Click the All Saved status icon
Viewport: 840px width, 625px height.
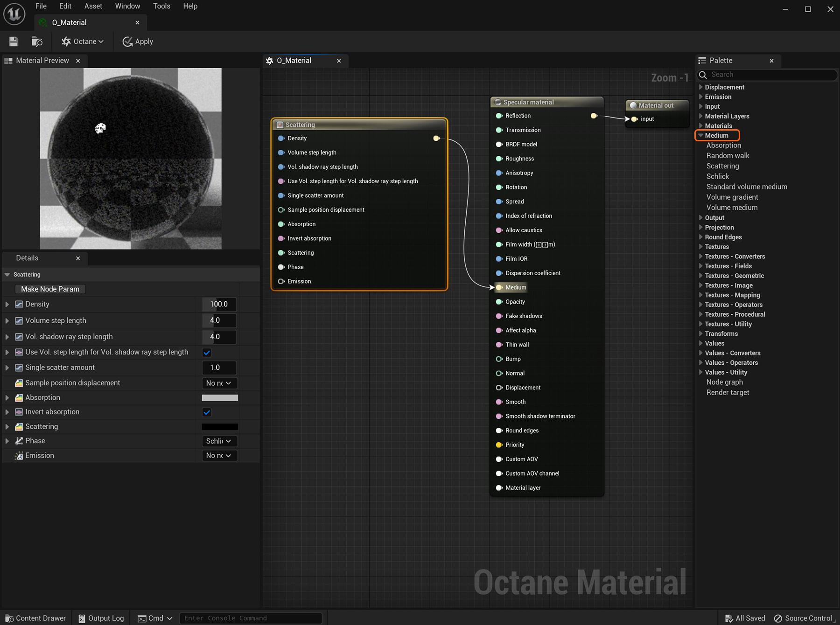[x=729, y=618]
